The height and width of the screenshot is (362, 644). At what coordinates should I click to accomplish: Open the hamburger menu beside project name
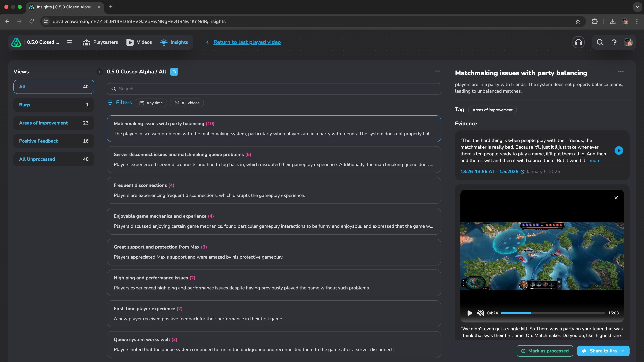pos(69,42)
